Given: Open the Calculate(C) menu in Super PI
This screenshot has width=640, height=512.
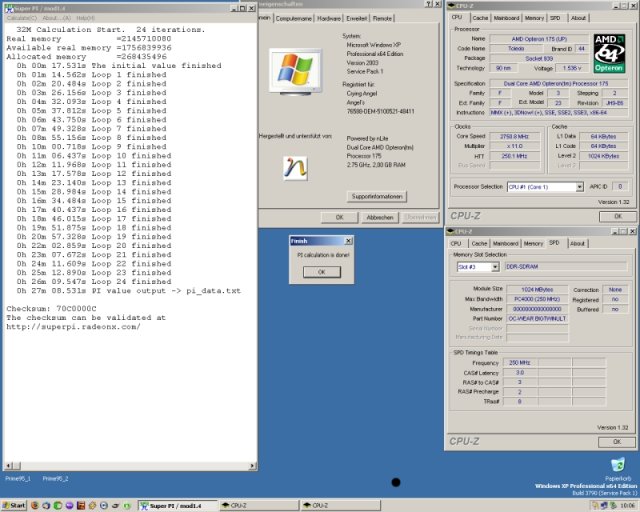Looking at the screenshot, I should 22,18.
